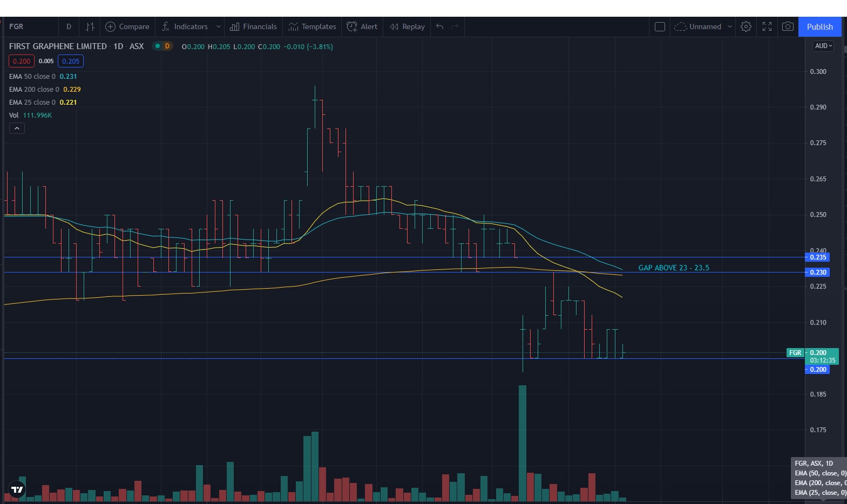Start bar Replay mode
The image size is (847, 504).
click(407, 26)
